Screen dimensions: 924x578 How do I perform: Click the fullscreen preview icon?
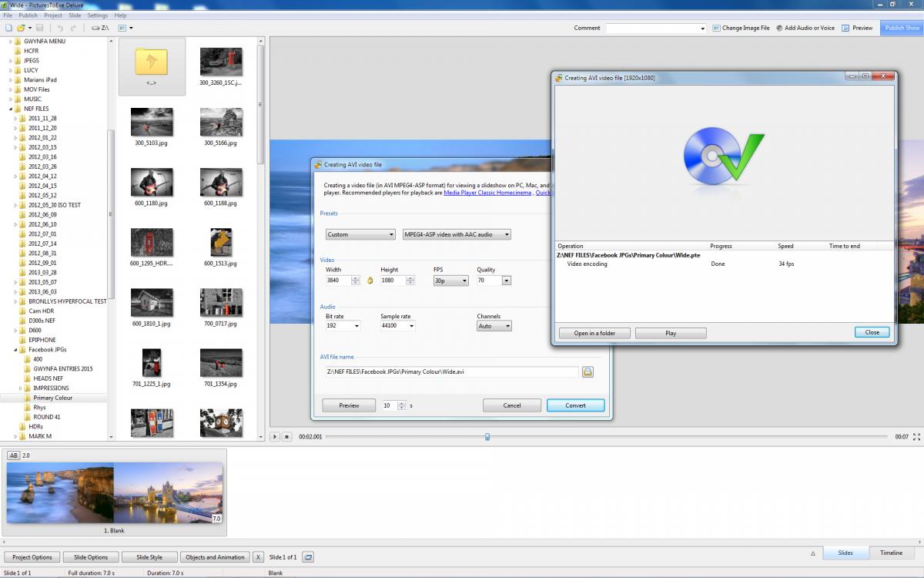click(x=916, y=437)
